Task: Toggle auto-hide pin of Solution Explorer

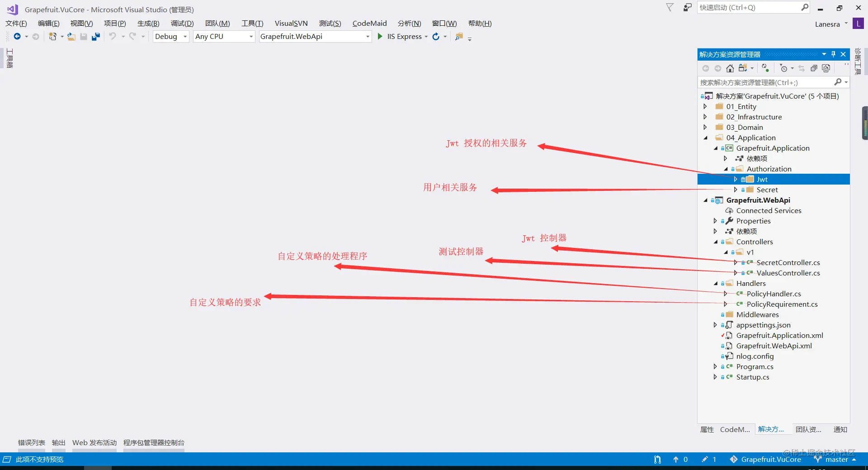Action: tap(834, 54)
